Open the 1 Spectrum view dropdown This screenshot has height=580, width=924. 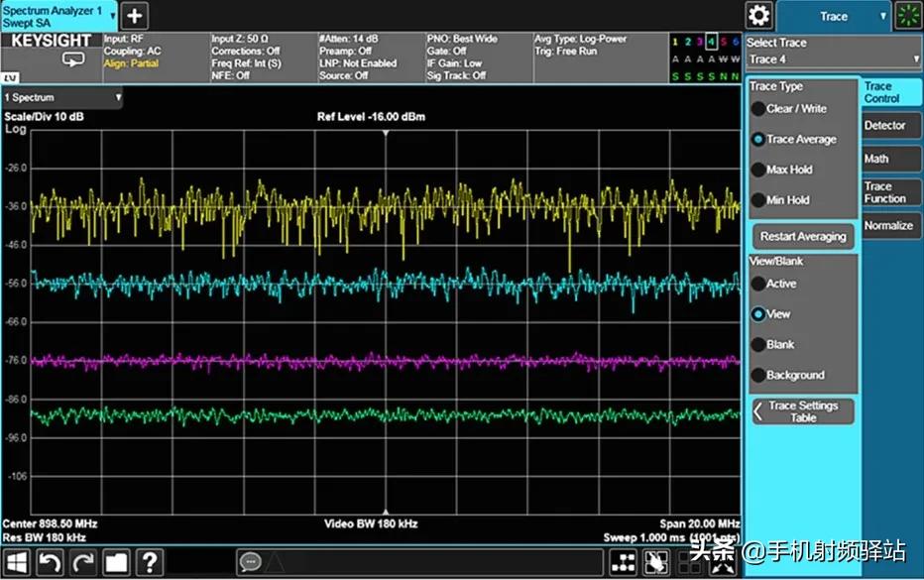61,98
